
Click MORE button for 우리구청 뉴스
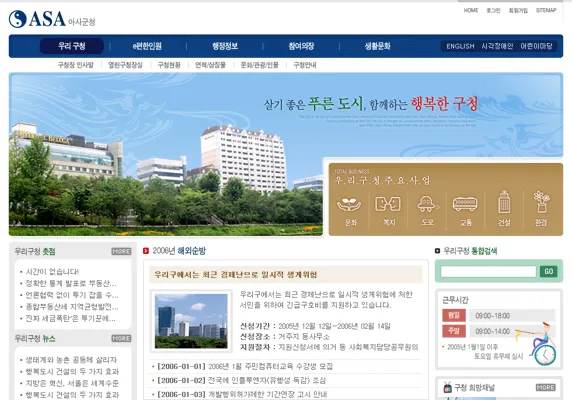click(x=121, y=338)
